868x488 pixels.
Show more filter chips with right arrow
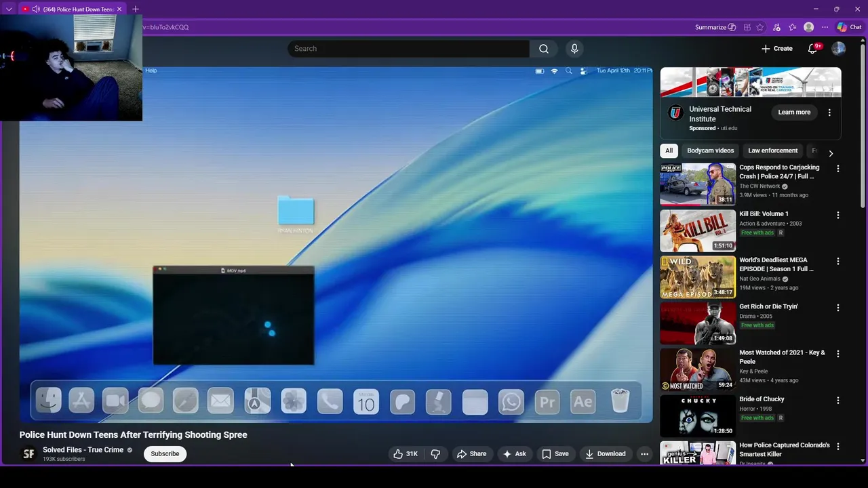831,153
